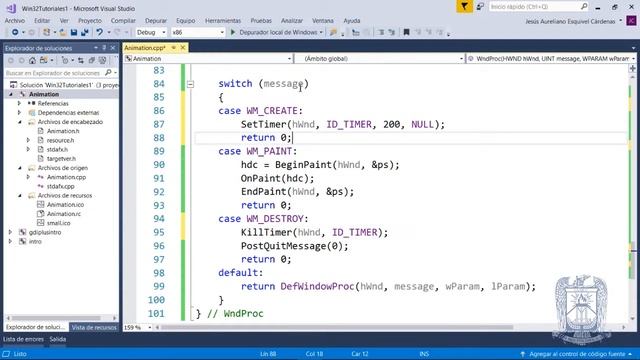
Task: Open the Editar menu
Action: (42, 20)
